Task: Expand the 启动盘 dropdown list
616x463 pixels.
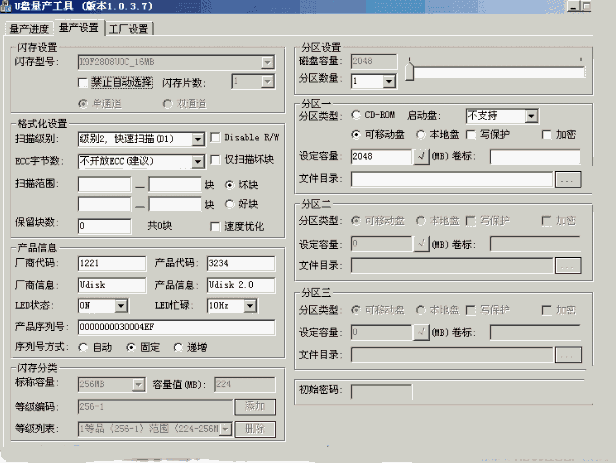Action: [531, 116]
